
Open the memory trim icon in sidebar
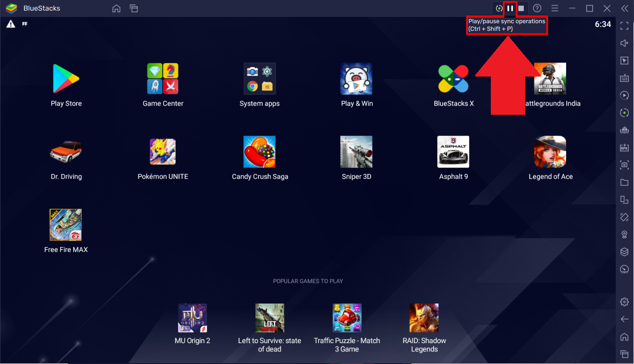624,130
